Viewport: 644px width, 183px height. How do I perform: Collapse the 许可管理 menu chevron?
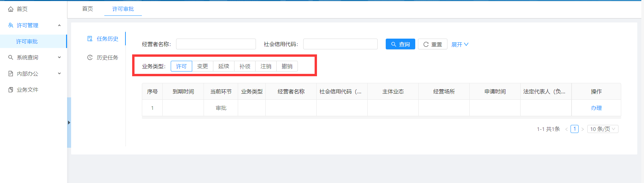pos(59,25)
